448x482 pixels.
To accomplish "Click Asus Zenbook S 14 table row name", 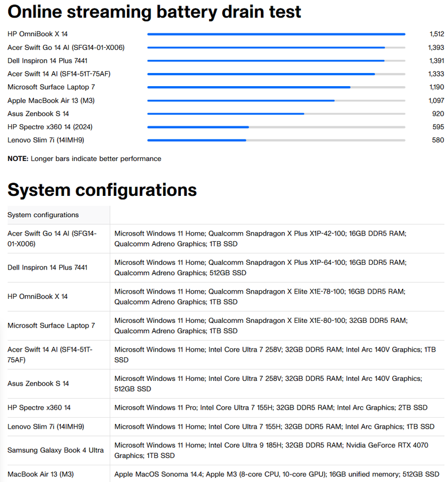I will pos(38,383).
